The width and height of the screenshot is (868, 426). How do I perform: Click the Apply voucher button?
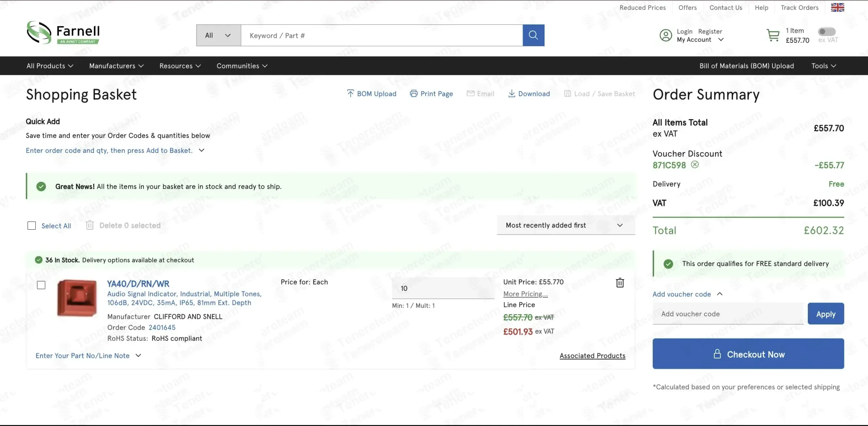coord(825,314)
